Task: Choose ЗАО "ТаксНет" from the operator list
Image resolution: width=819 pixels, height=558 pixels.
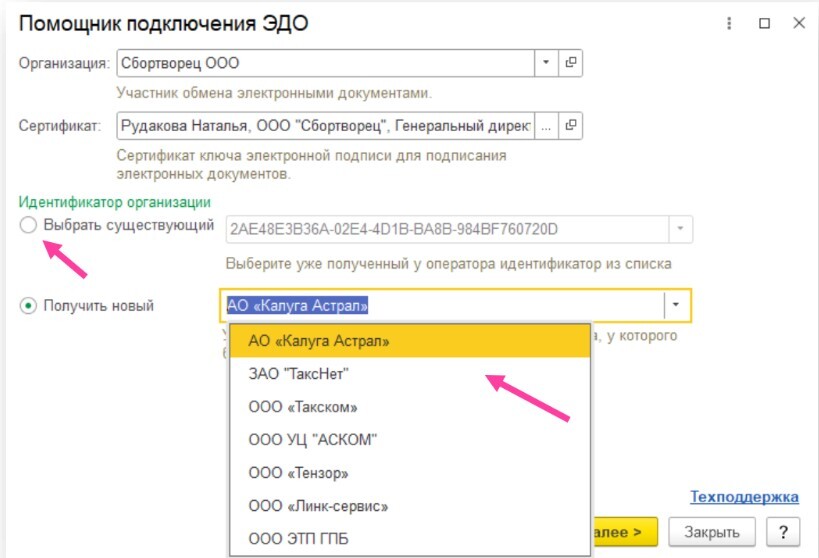Action: coord(410,374)
